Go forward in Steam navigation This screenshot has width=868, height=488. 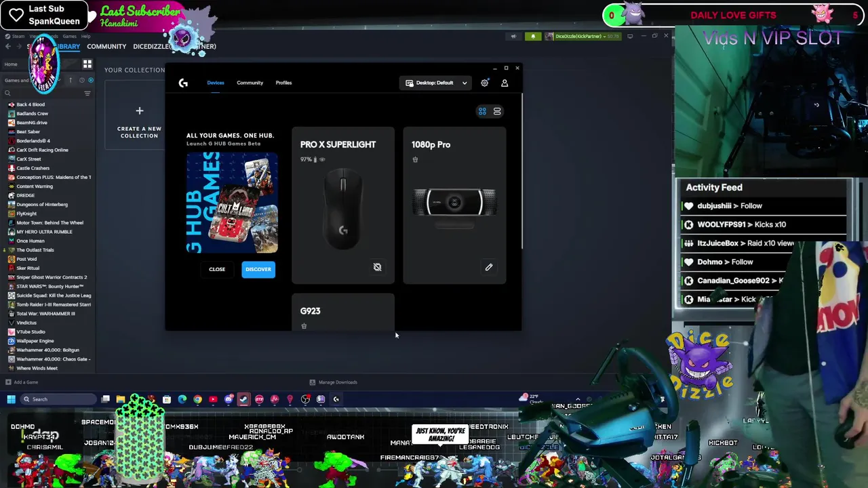click(x=18, y=46)
